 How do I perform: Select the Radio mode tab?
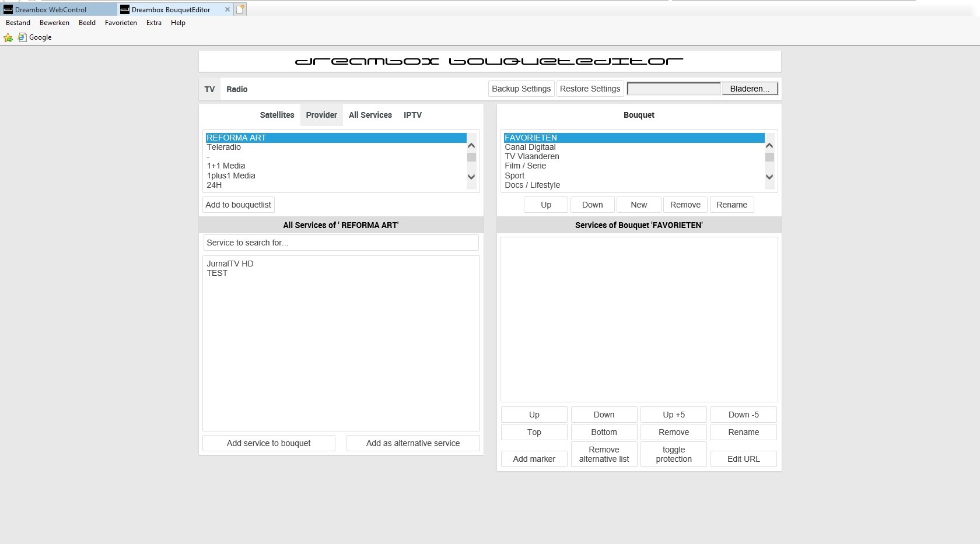[x=237, y=89]
